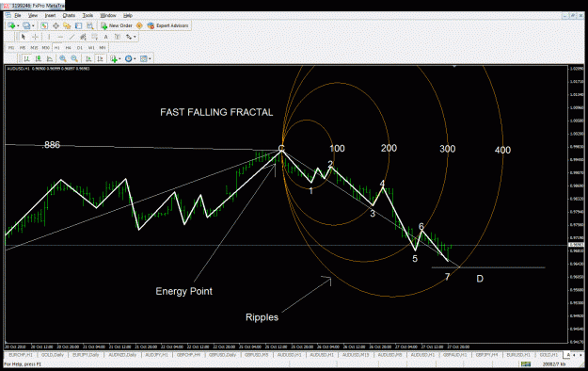
Task: Switch to EURUSD,H1 chart tab
Action: (x=519, y=355)
